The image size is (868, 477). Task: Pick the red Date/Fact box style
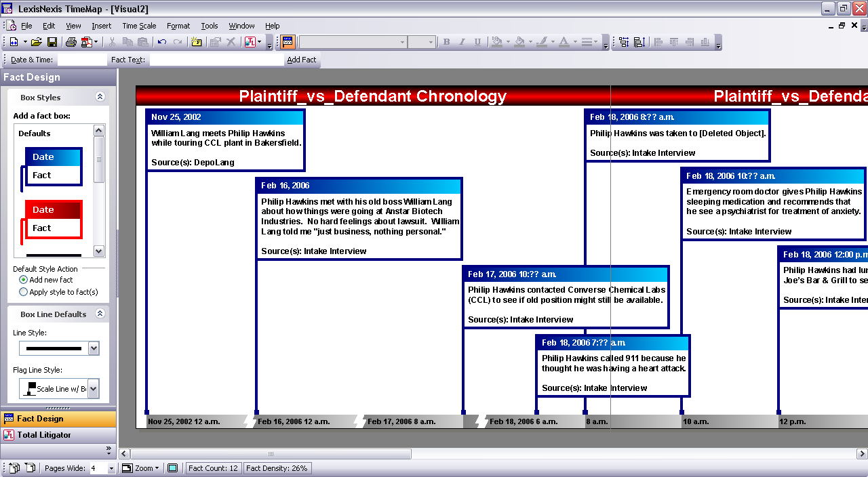53,219
